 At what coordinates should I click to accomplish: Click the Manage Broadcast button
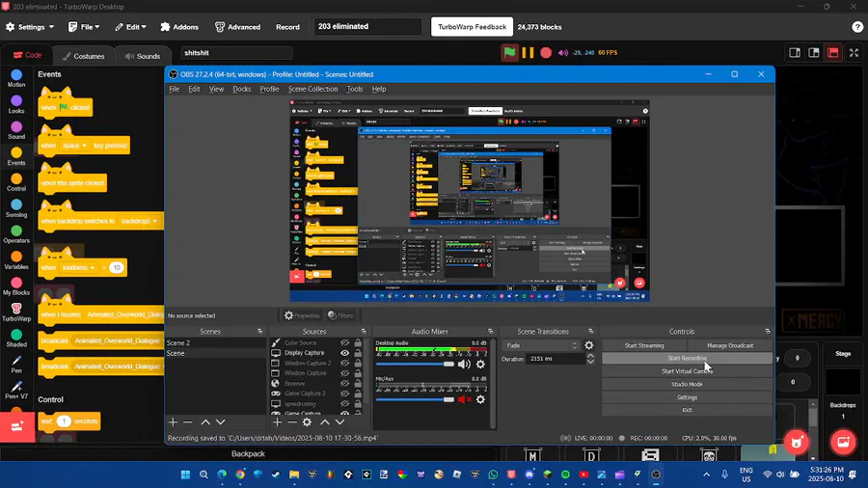click(x=730, y=345)
